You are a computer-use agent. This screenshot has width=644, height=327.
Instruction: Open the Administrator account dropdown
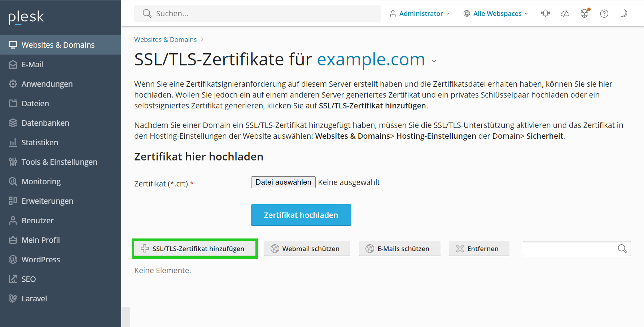pos(420,13)
